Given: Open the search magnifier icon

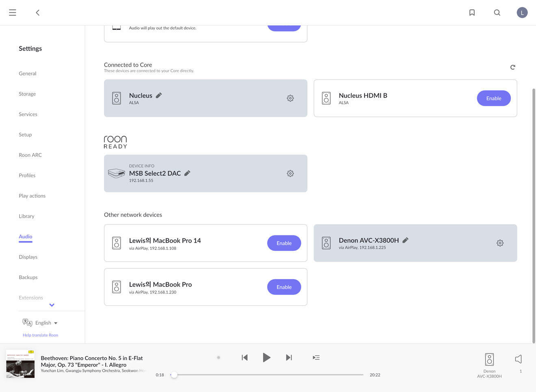Looking at the screenshot, I should 497,13.
